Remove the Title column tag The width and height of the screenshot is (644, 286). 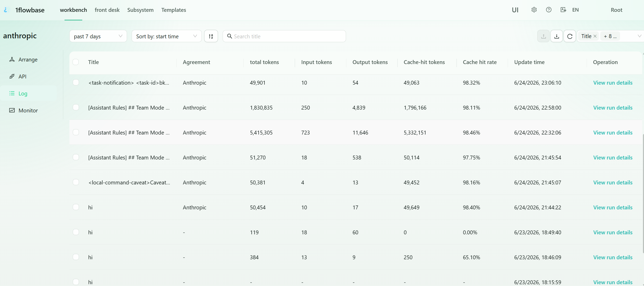pos(595,36)
